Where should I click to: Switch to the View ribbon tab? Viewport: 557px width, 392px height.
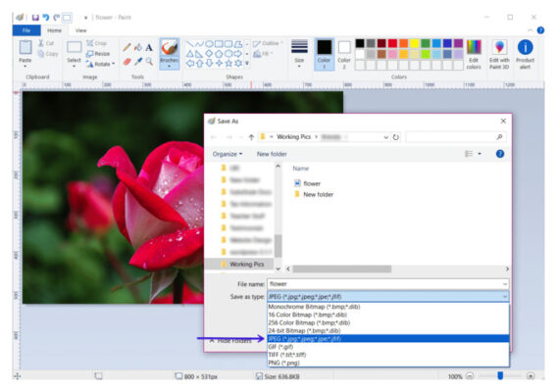click(x=81, y=30)
